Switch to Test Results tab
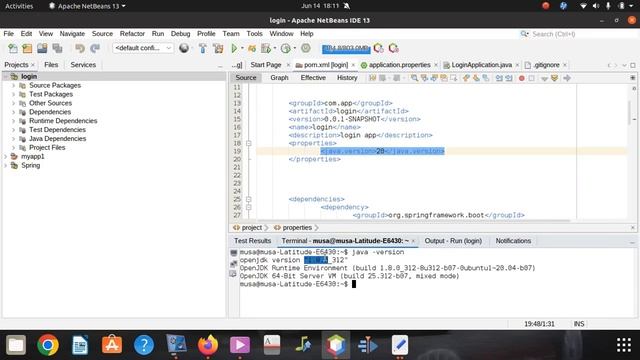The image size is (640, 360). click(x=252, y=241)
